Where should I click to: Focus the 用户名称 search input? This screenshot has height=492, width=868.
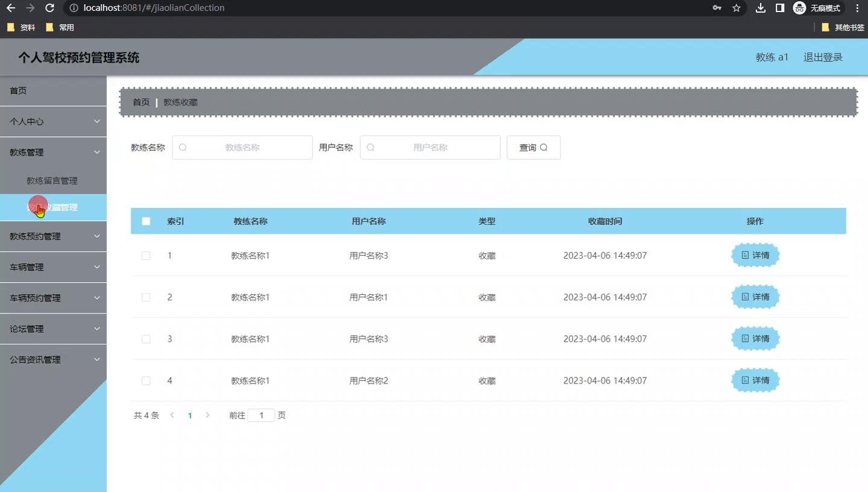pyautogui.click(x=430, y=147)
